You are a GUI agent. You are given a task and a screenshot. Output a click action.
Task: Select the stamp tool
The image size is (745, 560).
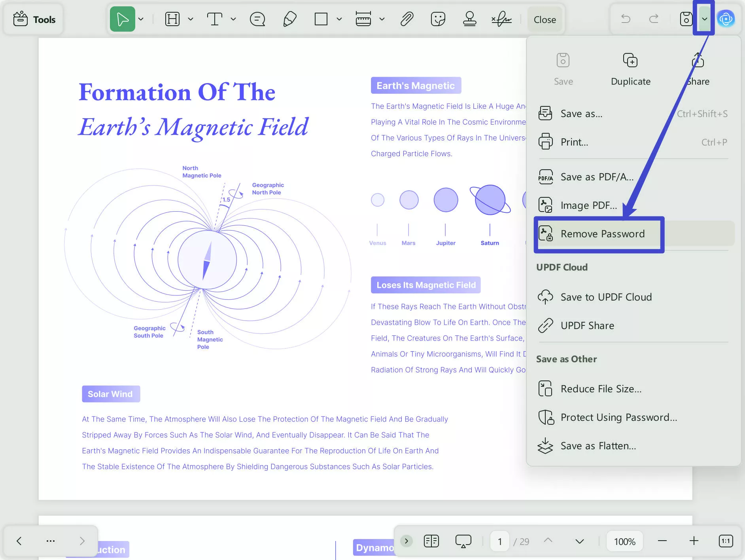pyautogui.click(x=470, y=19)
